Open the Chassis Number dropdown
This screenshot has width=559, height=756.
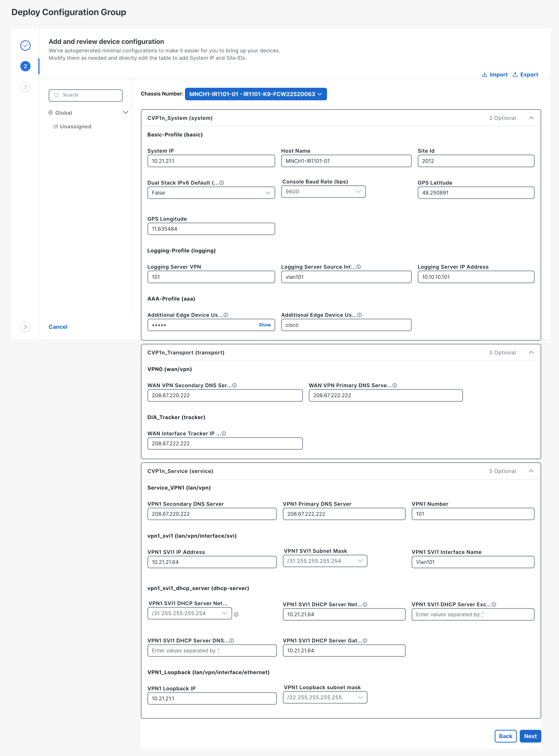tap(256, 94)
